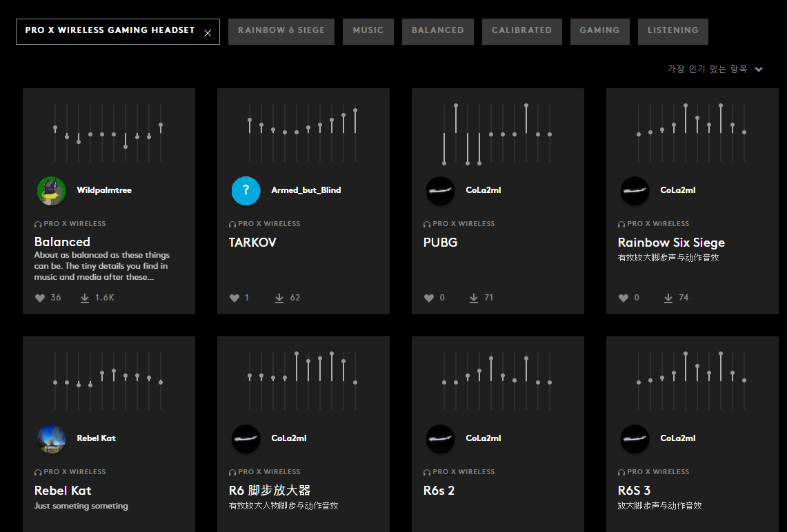Download the Rainbow Six Siege preset
787x532 pixels.
click(x=668, y=298)
